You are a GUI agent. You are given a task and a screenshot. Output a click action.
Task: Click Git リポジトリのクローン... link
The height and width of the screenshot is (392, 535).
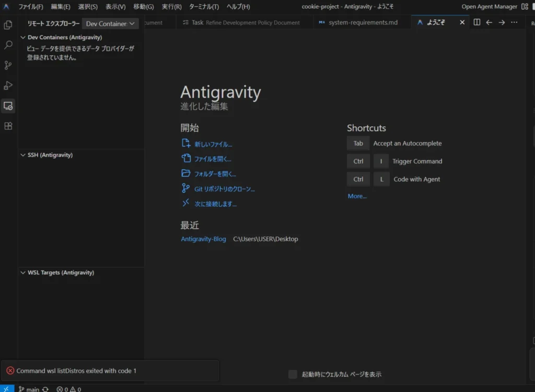[x=225, y=189]
